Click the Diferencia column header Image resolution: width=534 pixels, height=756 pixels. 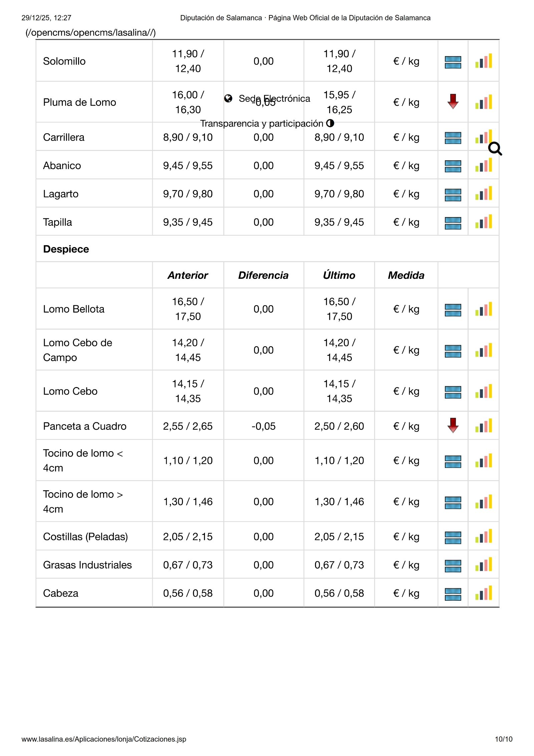tap(263, 275)
